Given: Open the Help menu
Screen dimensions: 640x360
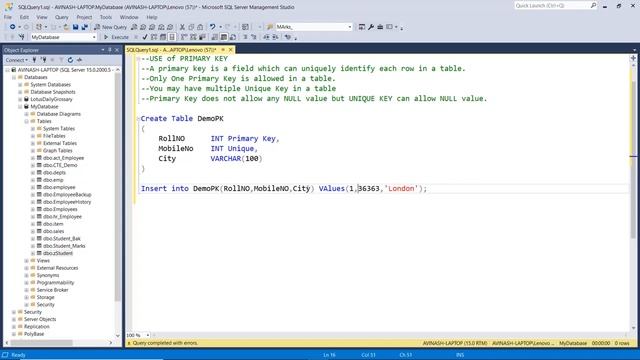Looking at the screenshot, I should click(x=151, y=17).
